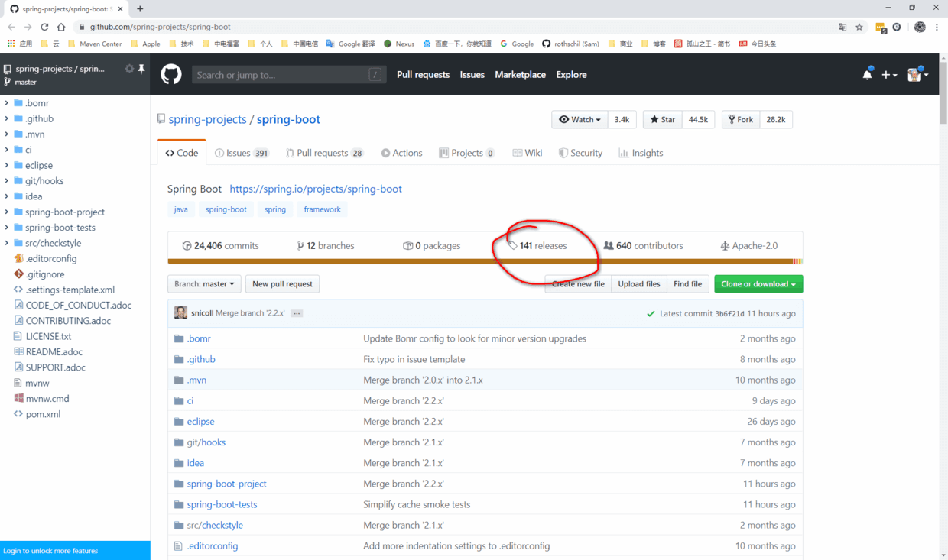Click the translate page icon

pos(842,27)
